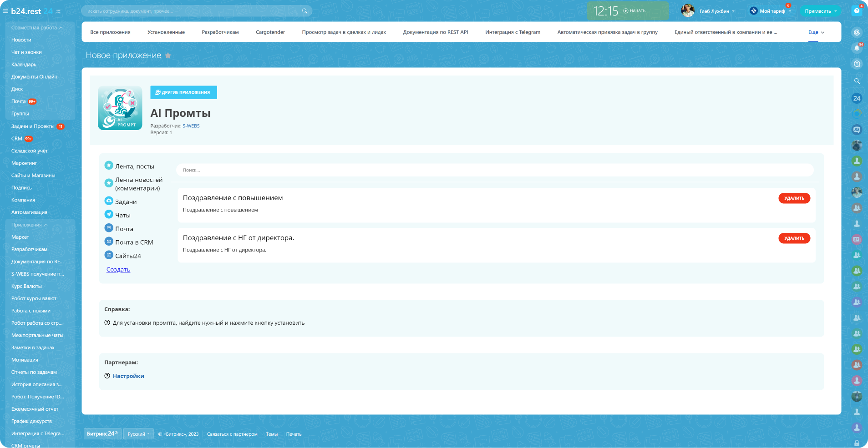Open the Поздравление с повышением prompt card
Screen dimensions: 868x448
(x=496, y=205)
